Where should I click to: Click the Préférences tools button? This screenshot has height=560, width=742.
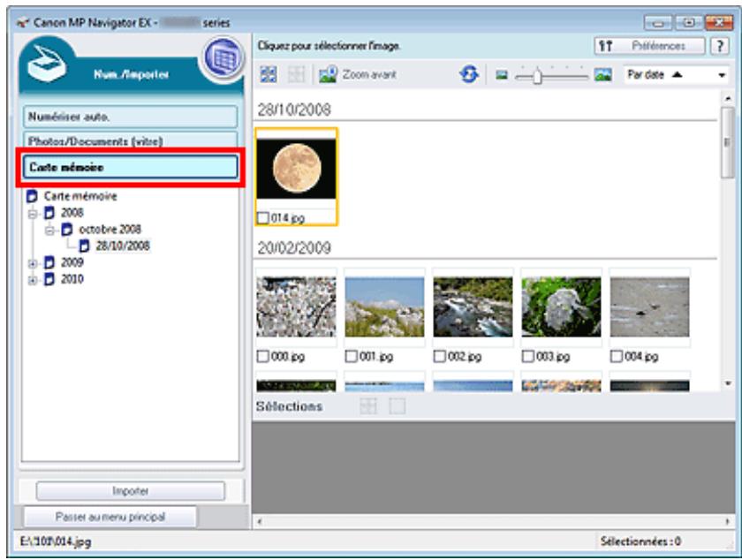click(649, 46)
